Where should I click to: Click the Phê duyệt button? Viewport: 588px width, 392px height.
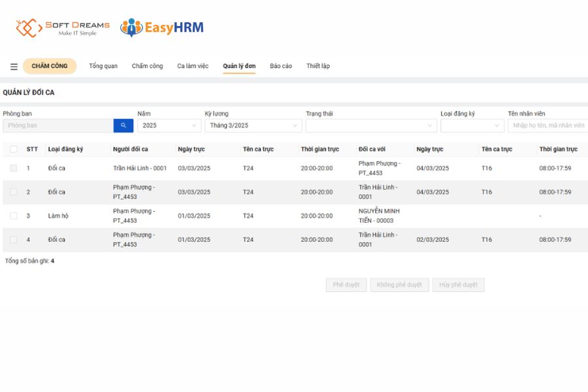point(346,285)
